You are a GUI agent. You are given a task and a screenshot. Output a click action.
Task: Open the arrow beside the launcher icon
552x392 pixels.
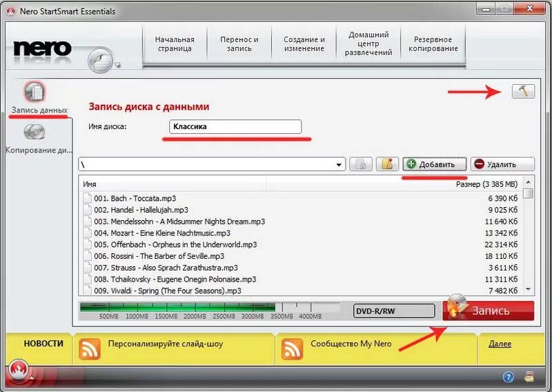pyautogui.click(x=117, y=65)
